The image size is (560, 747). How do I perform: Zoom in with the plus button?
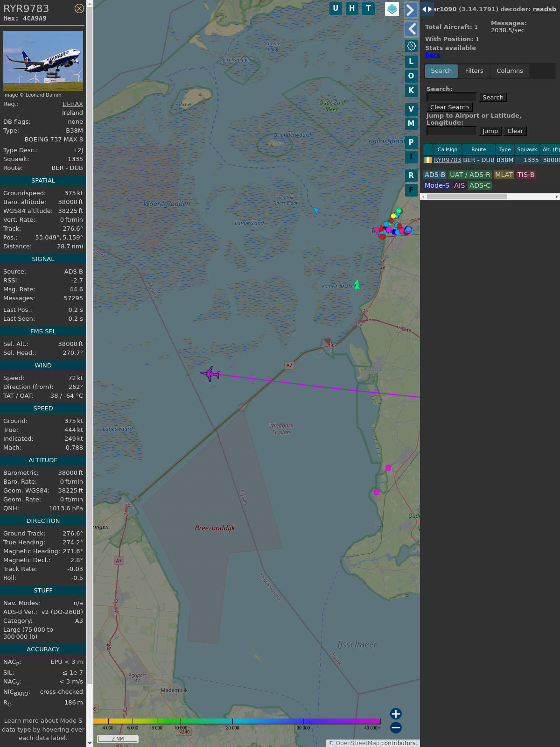[x=396, y=714]
